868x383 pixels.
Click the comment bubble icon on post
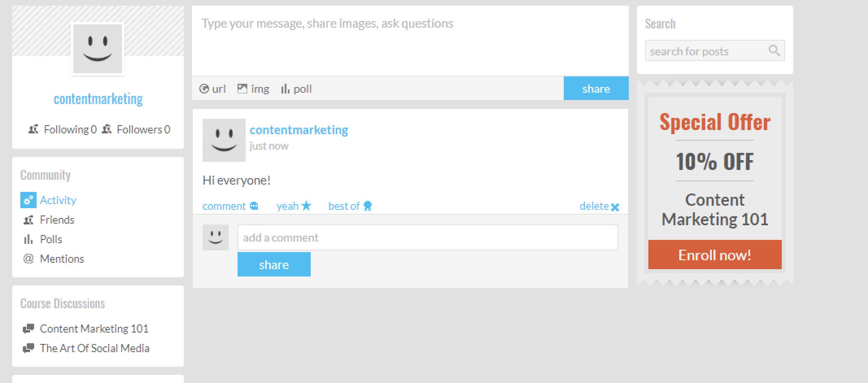tap(254, 206)
